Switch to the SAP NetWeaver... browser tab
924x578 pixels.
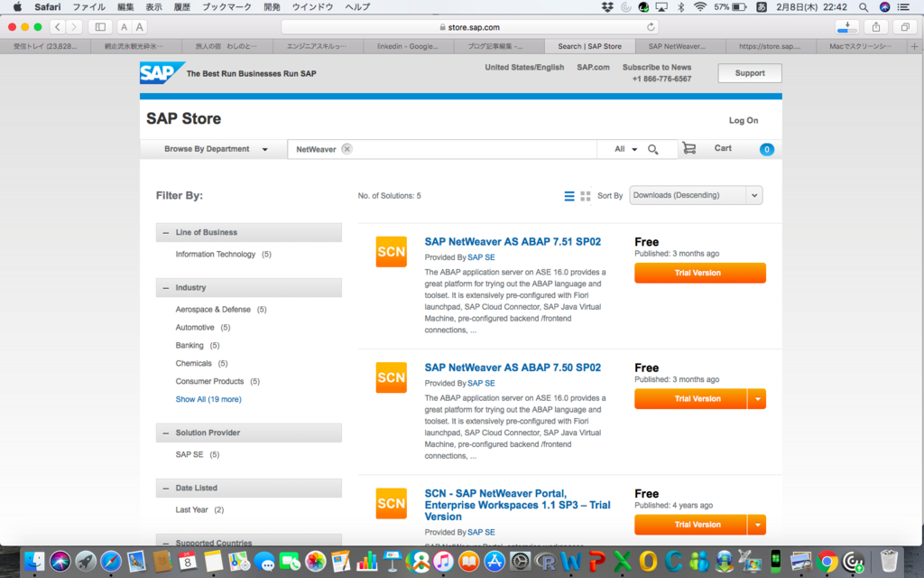click(x=677, y=46)
